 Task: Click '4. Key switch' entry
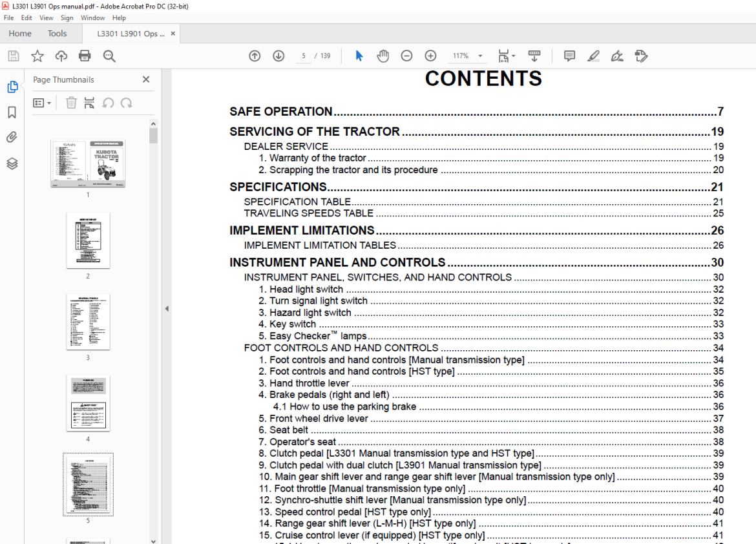(491, 324)
